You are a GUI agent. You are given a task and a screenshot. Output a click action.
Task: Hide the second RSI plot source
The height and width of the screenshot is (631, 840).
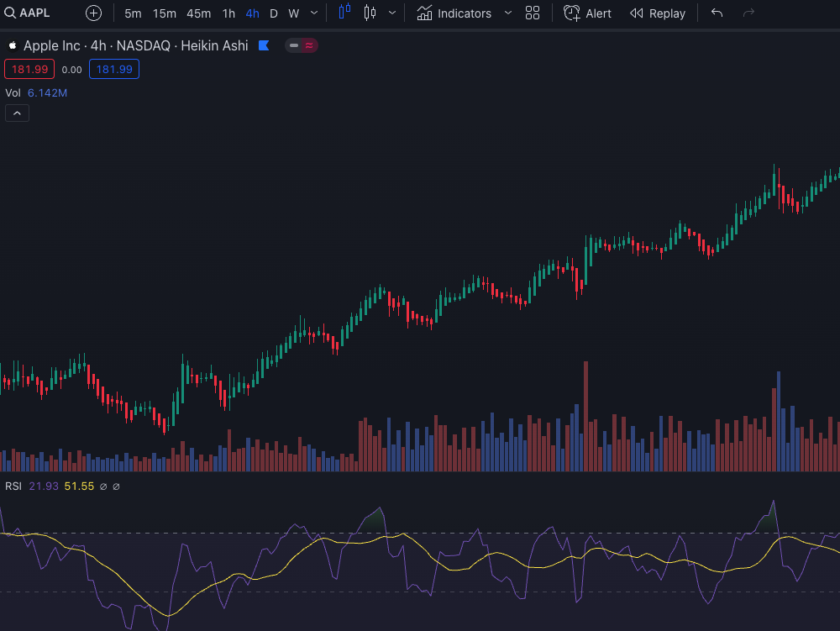pos(116,486)
